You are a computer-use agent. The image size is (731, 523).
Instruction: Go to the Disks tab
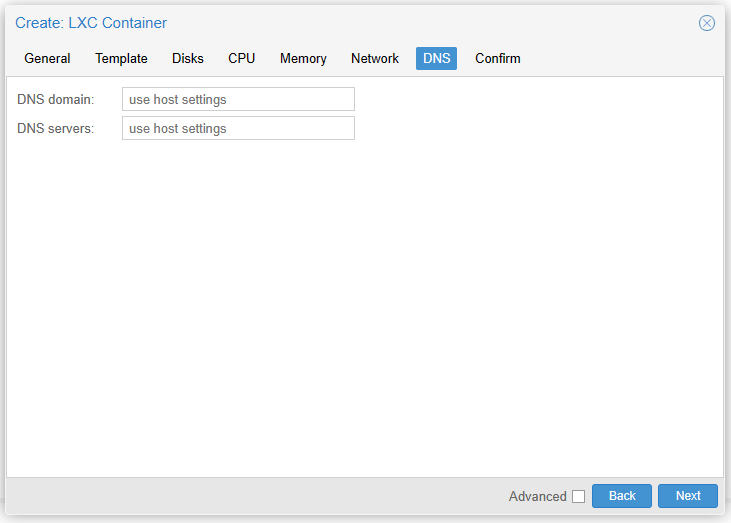pos(187,59)
